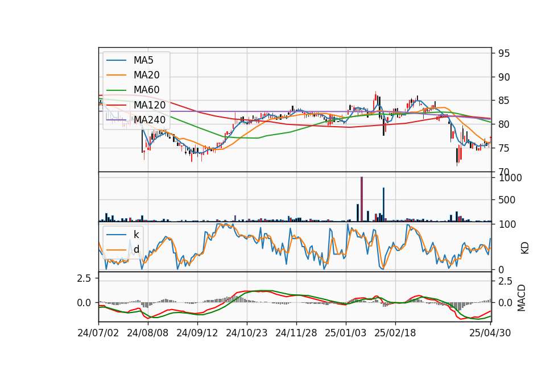Click the purple MA240 legend line sample

pos(116,120)
